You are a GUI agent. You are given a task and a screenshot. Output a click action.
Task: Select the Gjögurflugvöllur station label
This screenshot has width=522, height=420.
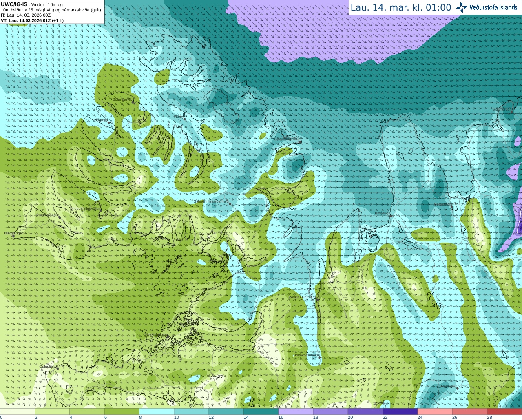[287, 139]
